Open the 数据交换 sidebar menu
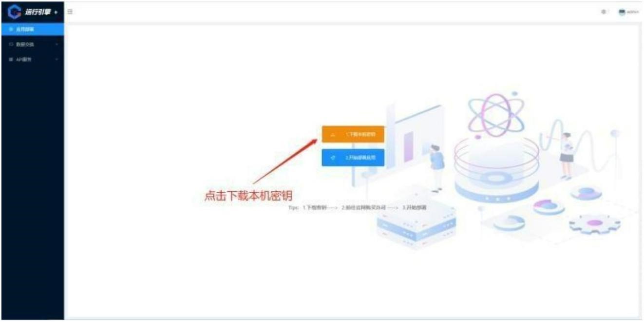Image resolution: width=644 pixels, height=322 pixels. point(32,44)
